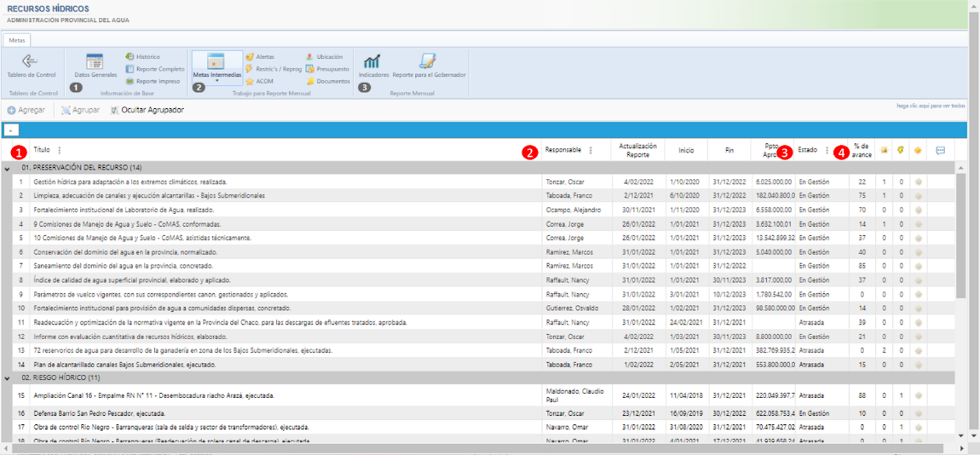Image resolution: width=980 pixels, height=455 pixels.
Task: Select row 'Saneamiento del dominio del agua'
Action: [x=479, y=266]
